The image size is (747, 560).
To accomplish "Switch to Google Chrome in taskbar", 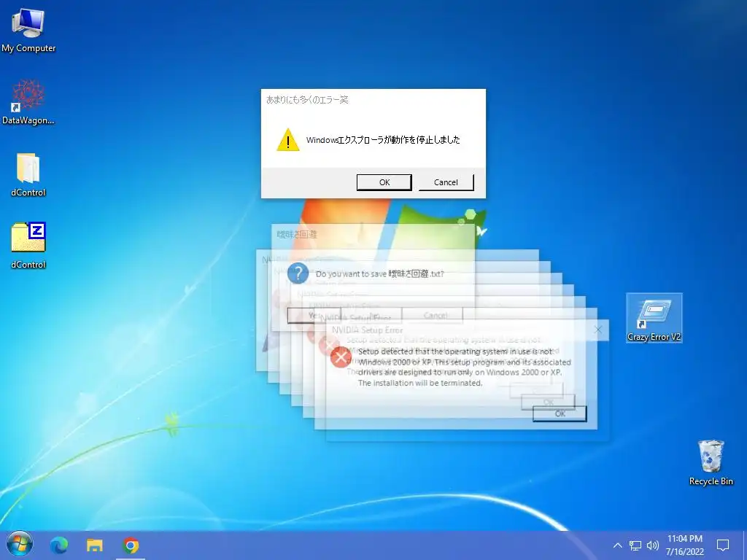I will [131, 545].
